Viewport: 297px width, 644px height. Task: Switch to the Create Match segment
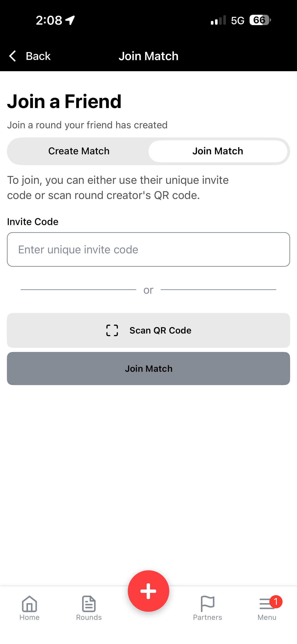pos(79,151)
